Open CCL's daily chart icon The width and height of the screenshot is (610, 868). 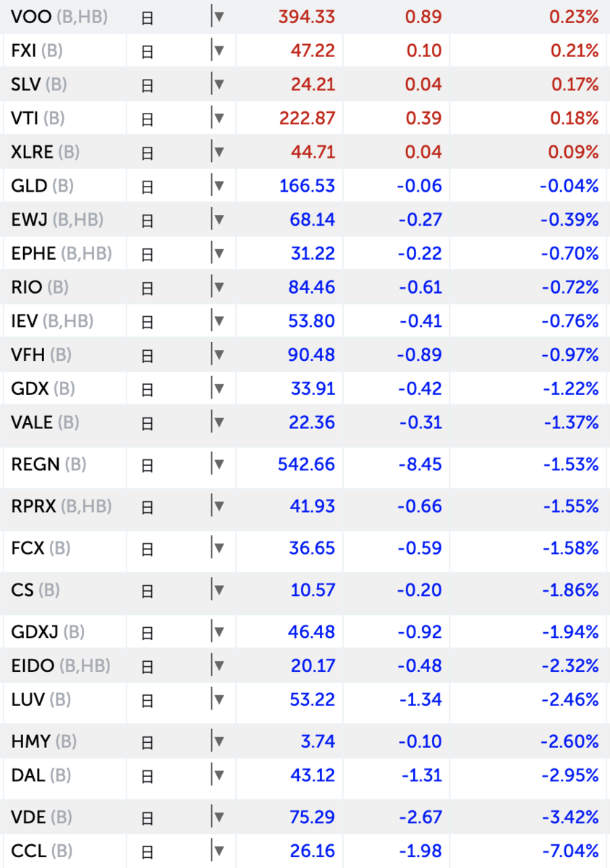point(147,851)
